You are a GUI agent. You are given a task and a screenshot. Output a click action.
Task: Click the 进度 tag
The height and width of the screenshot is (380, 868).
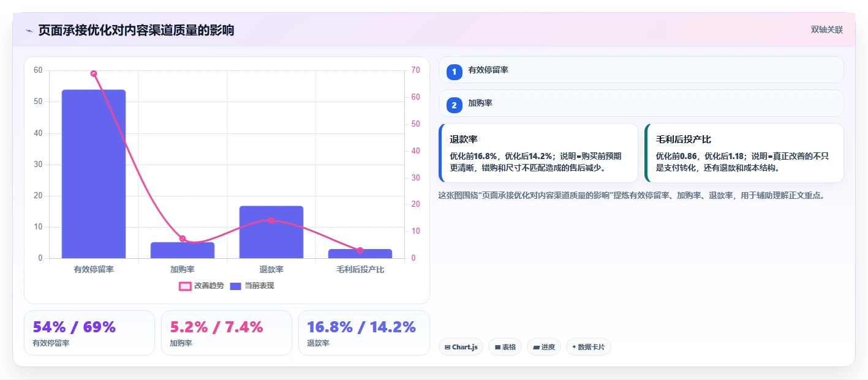tap(544, 347)
